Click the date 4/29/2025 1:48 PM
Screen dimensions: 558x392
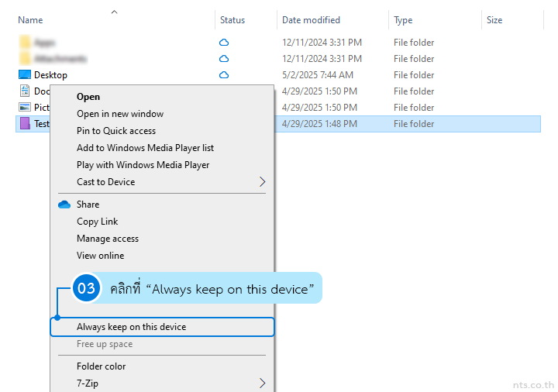[319, 124]
